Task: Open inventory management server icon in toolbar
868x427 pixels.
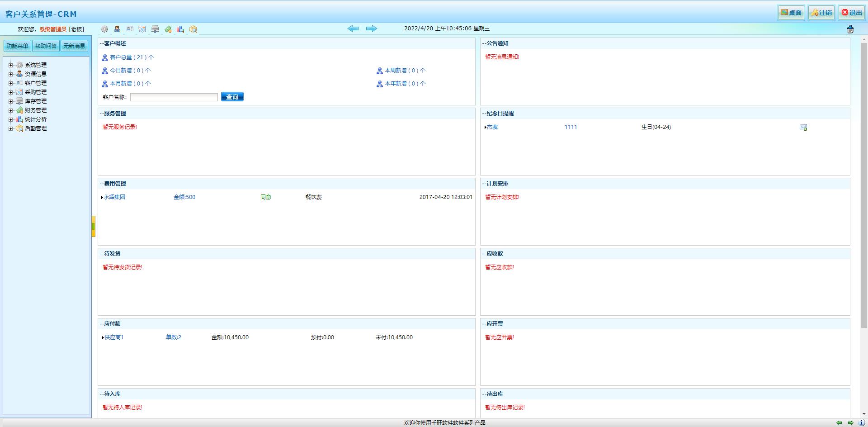Action: (155, 29)
